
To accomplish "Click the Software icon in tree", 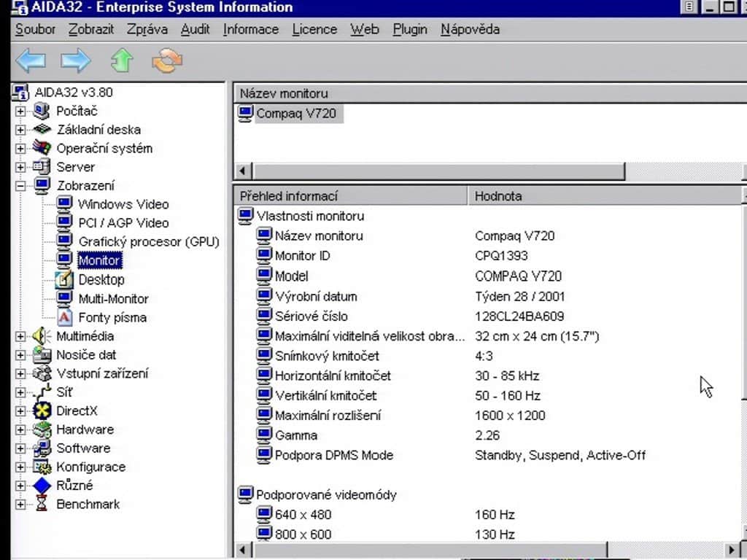I will tap(42, 448).
